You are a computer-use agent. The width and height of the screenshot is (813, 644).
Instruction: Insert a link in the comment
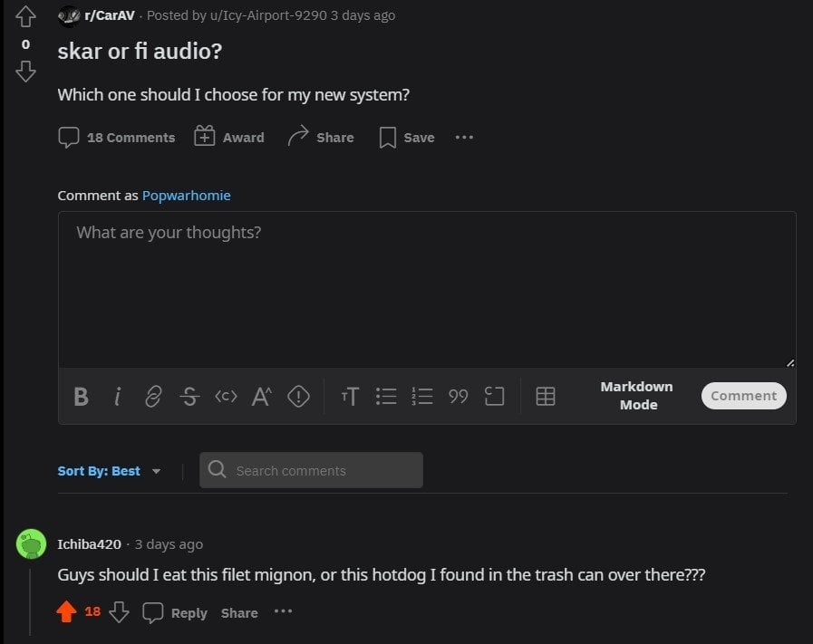click(x=153, y=396)
